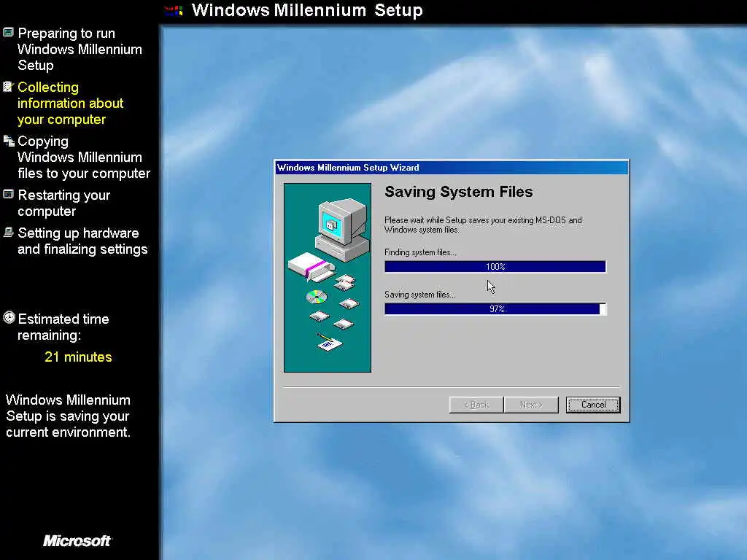Screen dimensions: 747x560
Task: Click the notepad and pencil illustration
Action: [329, 342]
